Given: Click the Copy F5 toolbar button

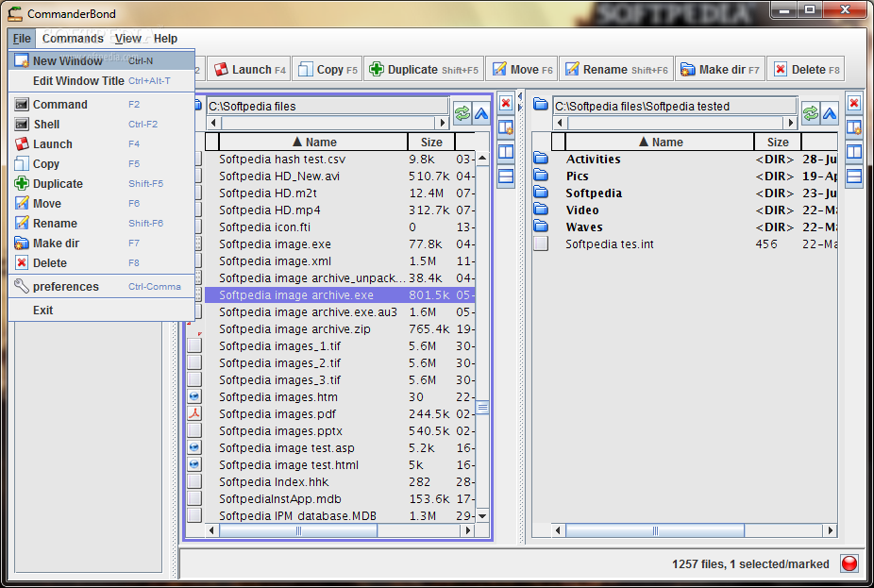Looking at the screenshot, I should pos(328,69).
